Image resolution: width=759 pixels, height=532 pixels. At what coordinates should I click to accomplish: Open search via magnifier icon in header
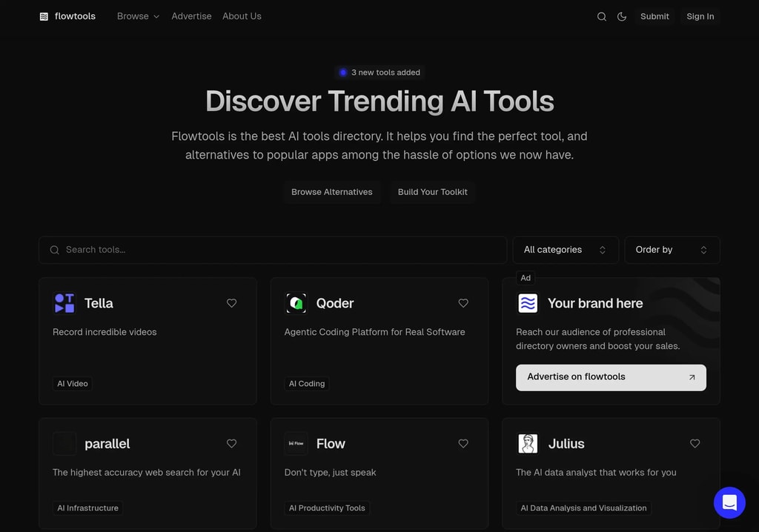pos(602,16)
